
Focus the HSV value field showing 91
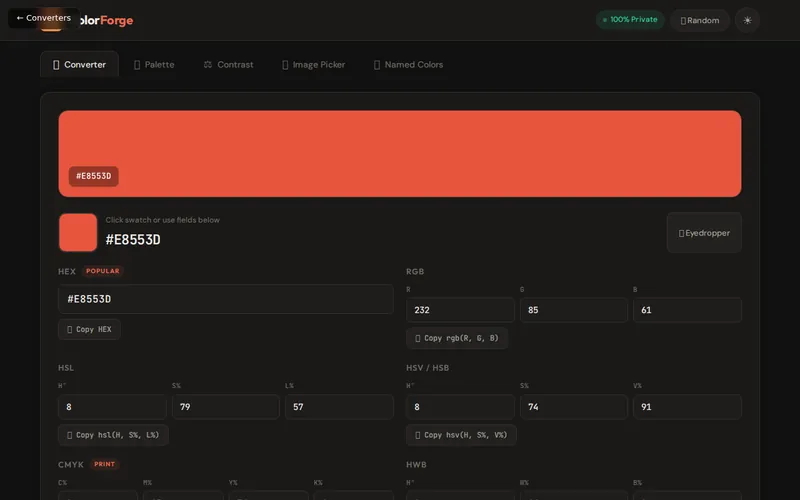pyautogui.click(x=687, y=407)
